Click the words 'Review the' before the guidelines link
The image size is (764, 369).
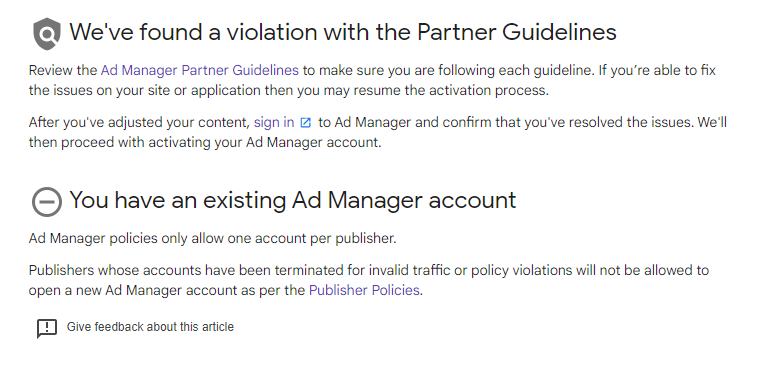63,70
